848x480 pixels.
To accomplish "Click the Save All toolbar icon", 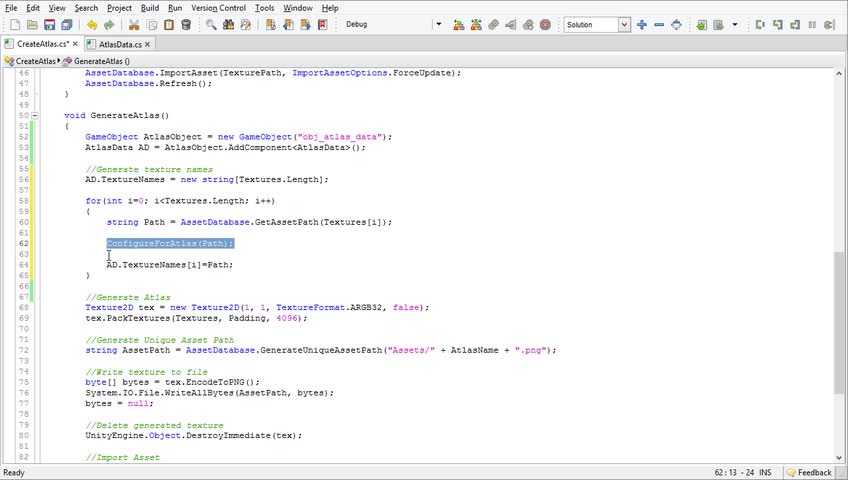I will (67, 25).
